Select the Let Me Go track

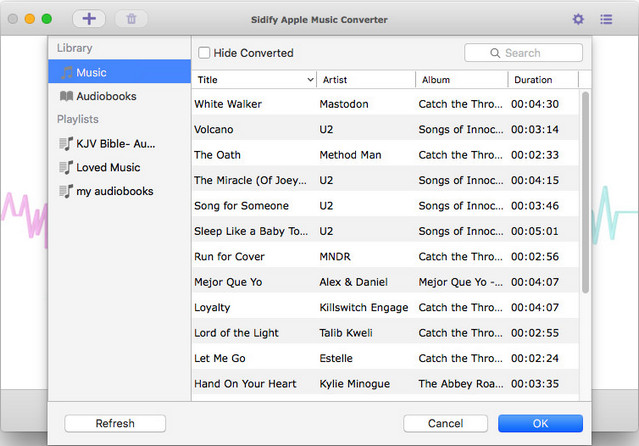pyautogui.click(x=220, y=358)
